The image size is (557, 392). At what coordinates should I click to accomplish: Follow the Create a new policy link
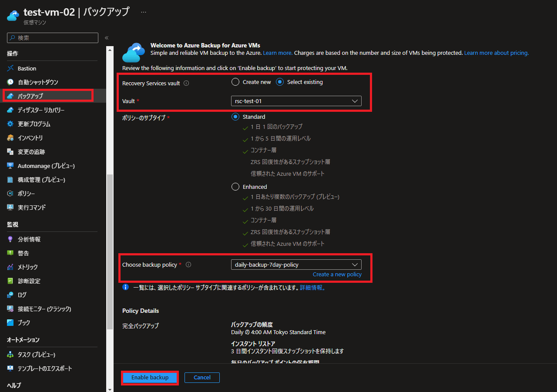tap(337, 275)
